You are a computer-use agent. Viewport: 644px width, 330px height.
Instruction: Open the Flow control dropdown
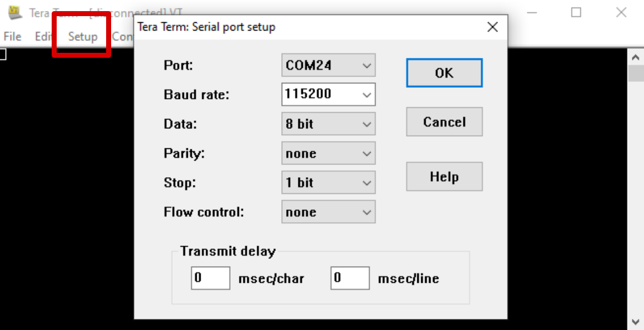328,212
